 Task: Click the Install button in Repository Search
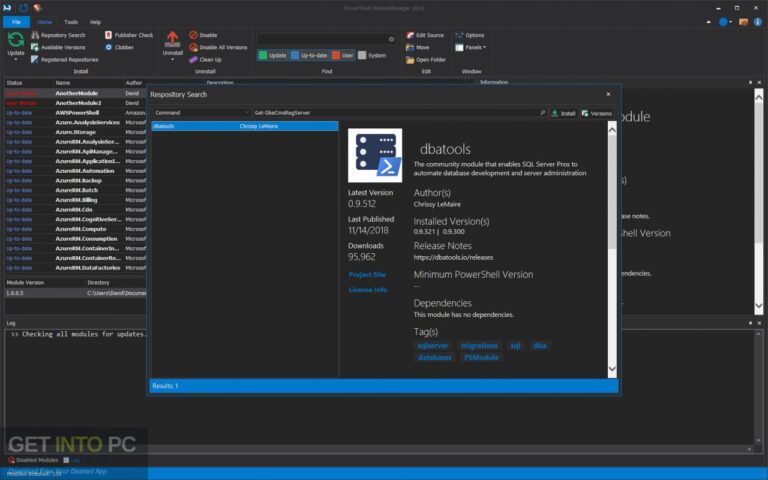(563, 113)
